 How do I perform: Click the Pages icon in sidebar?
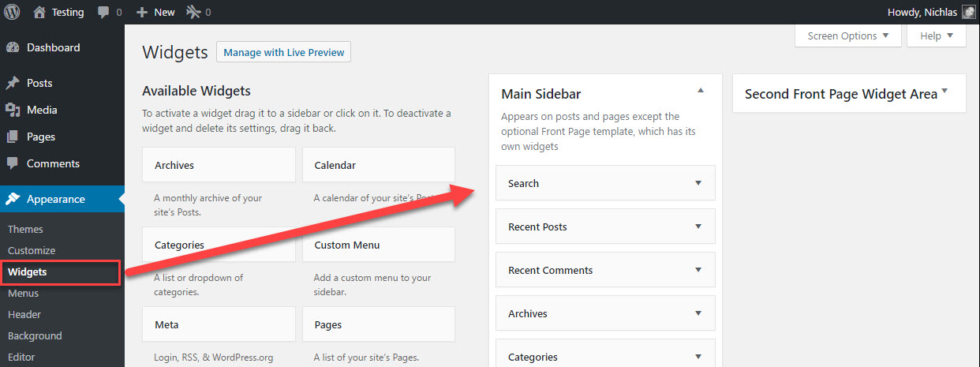pyautogui.click(x=13, y=137)
